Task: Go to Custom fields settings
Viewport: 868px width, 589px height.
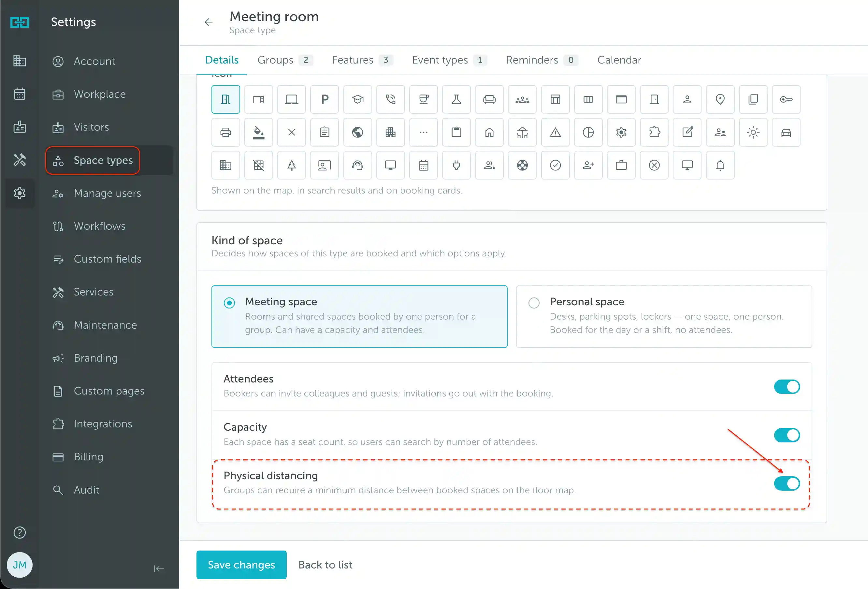Action: [109, 259]
